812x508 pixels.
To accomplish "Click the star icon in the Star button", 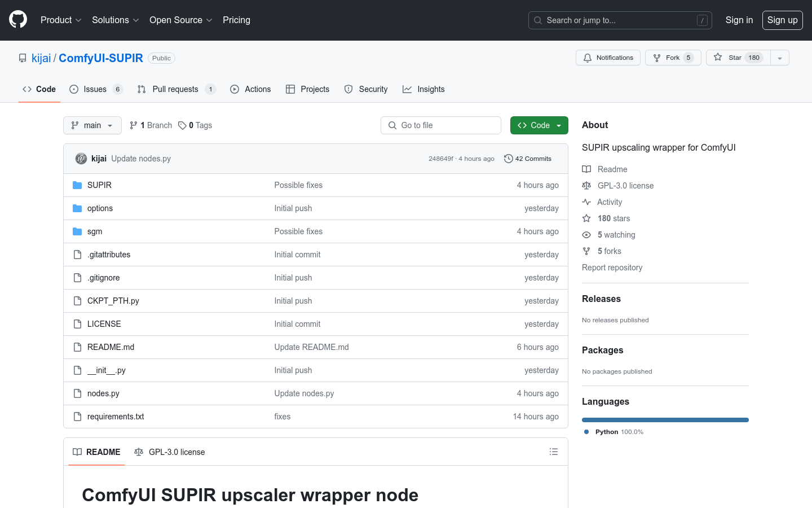I will pos(718,58).
